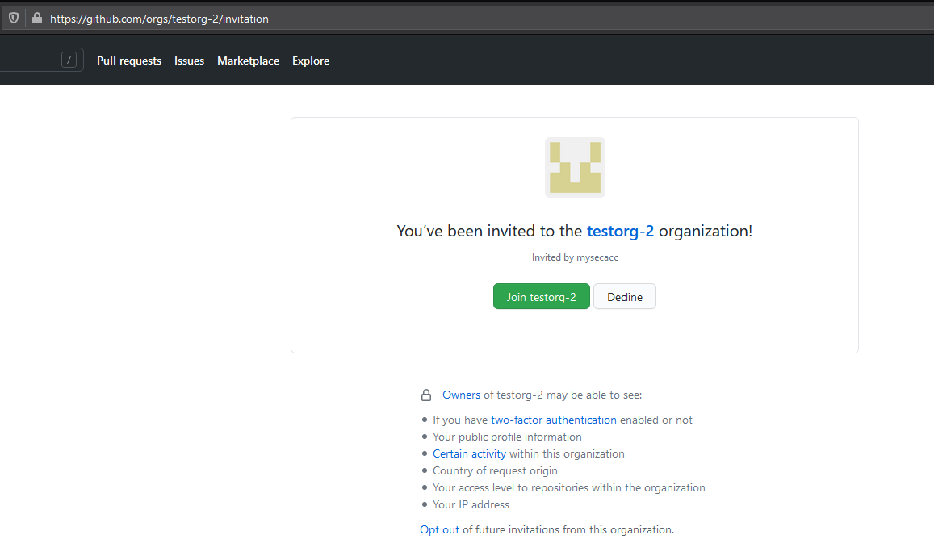Screen dimensions: 934x560
Task: Follow the two-factor authentication link
Action: point(553,420)
